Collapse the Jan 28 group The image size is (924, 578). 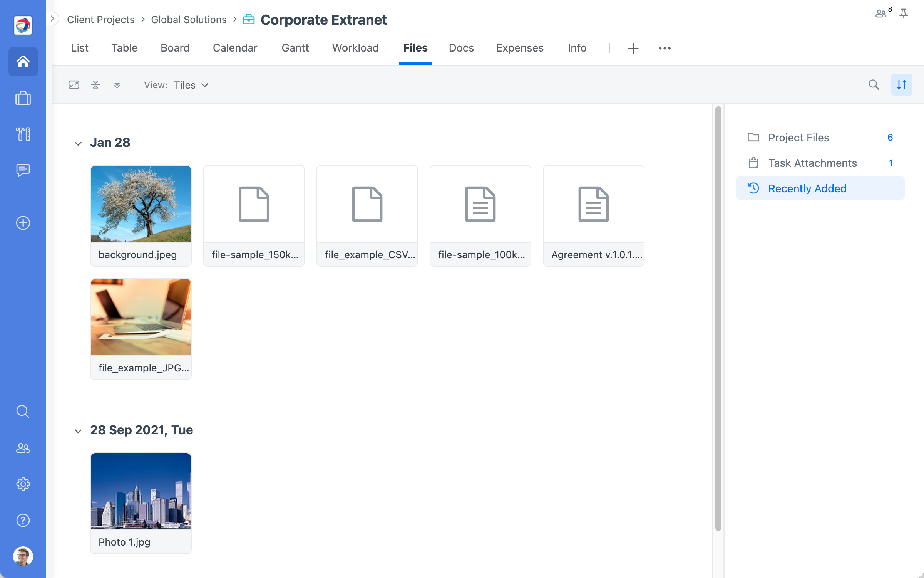[78, 143]
